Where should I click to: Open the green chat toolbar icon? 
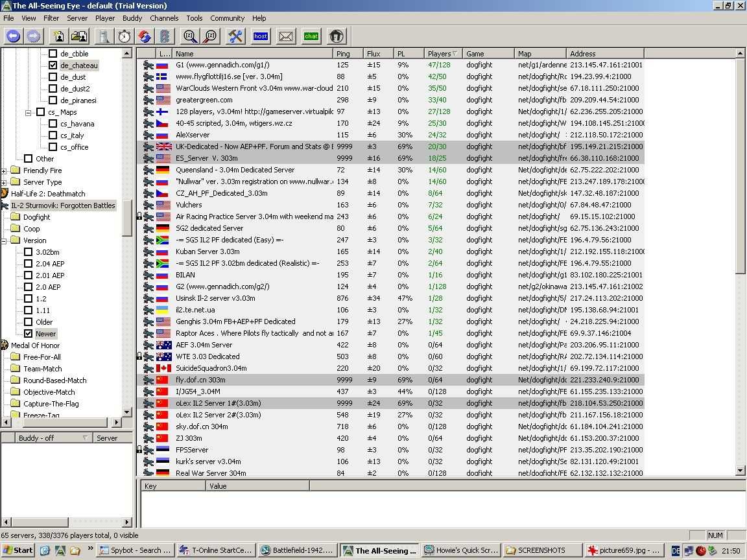(311, 36)
